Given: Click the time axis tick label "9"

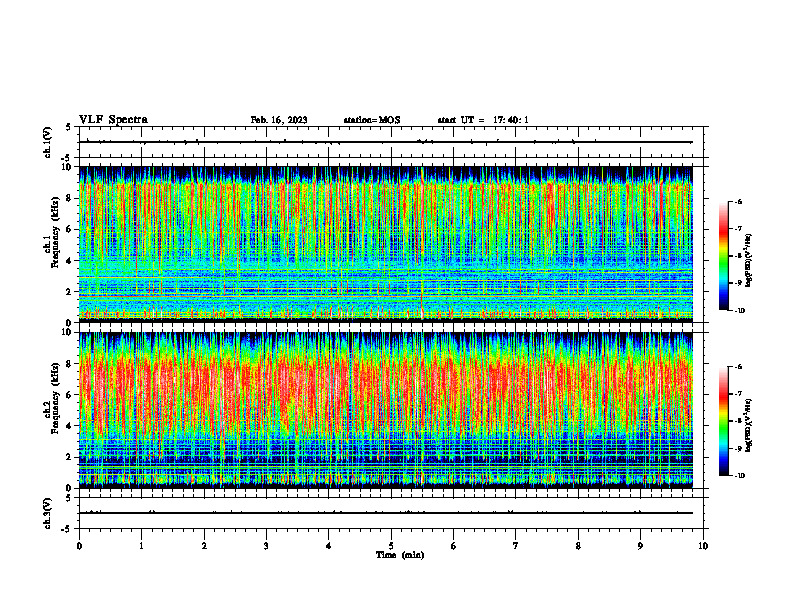Looking at the screenshot, I should tap(640, 546).
